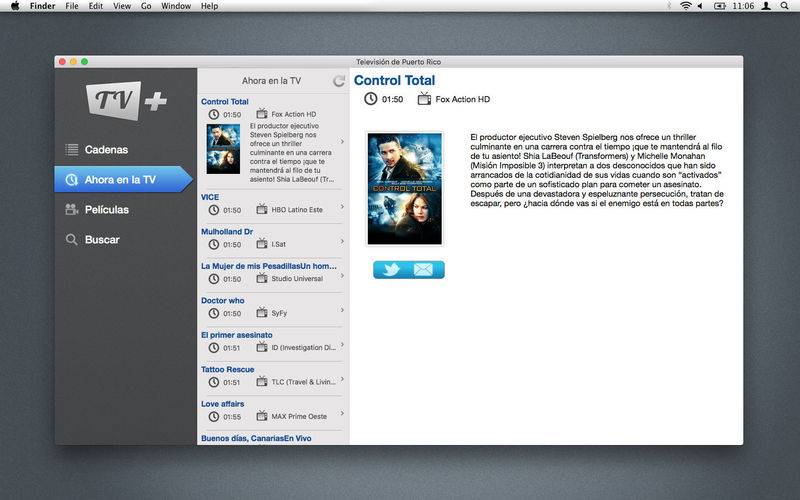Click the TV icon beside Fox Action HD in detail header
Image resolution: width=800 pixels, height=500 pixels.
(x=424, y=98)
